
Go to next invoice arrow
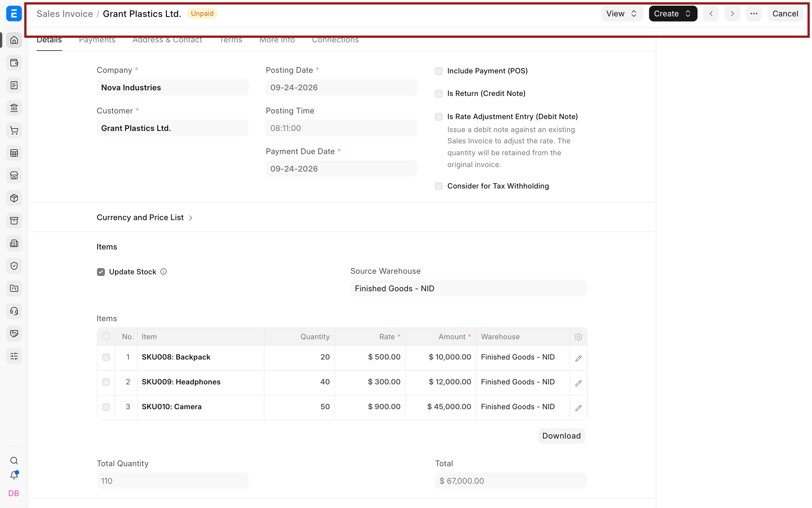click(732, 14)
